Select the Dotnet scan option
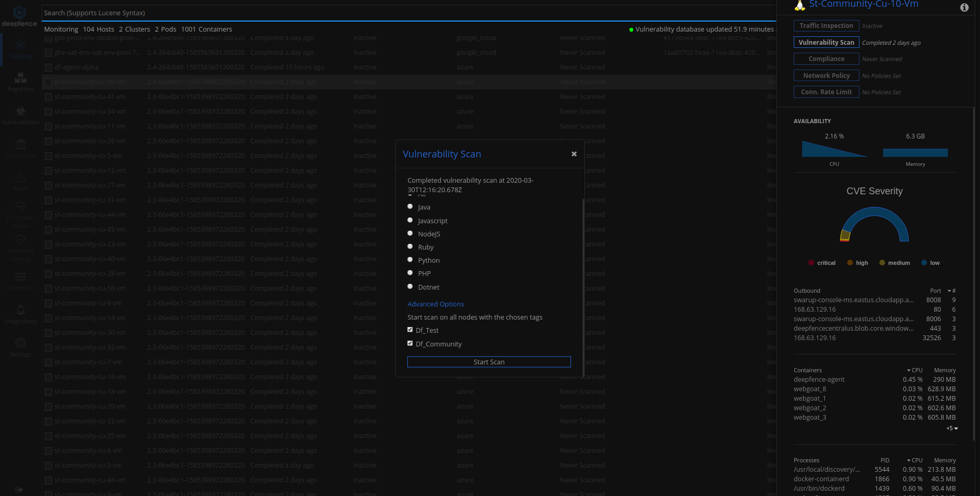This screenshot has width=980, height=496. pos(410,286)
